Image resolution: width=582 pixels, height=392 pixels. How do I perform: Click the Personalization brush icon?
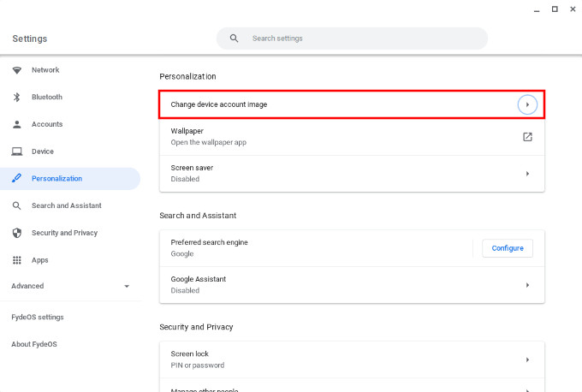[17, 179]
